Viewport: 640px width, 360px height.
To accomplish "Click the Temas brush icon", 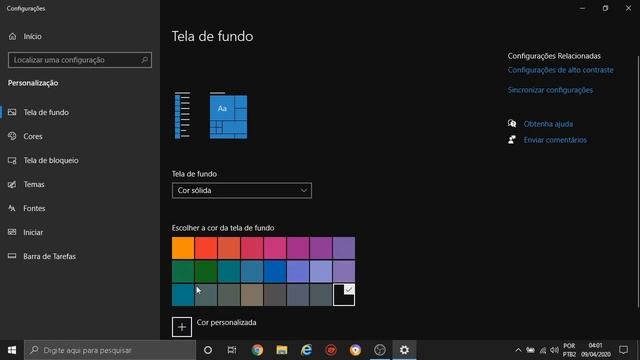I will point(12,184).
